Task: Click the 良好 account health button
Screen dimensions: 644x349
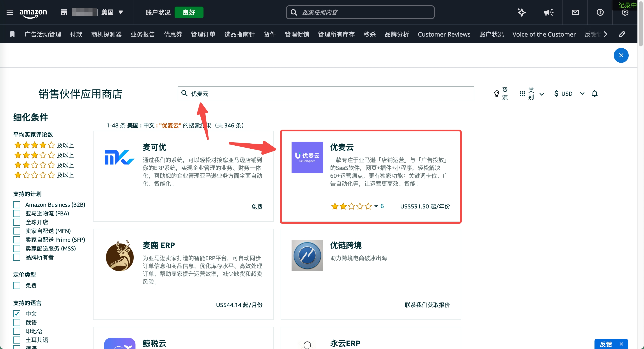Action: click(x=189, y=12)
